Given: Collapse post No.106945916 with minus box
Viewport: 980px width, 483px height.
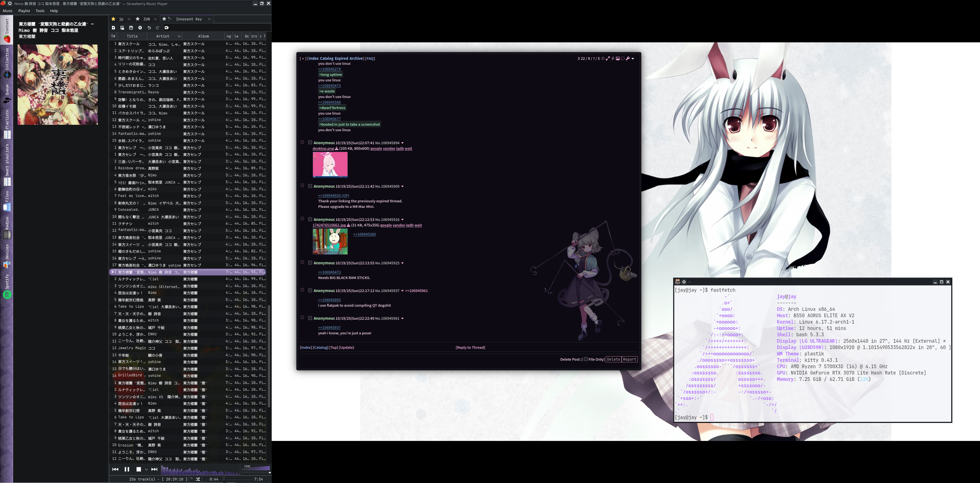Looking at the screenshot, I should 302,219.
